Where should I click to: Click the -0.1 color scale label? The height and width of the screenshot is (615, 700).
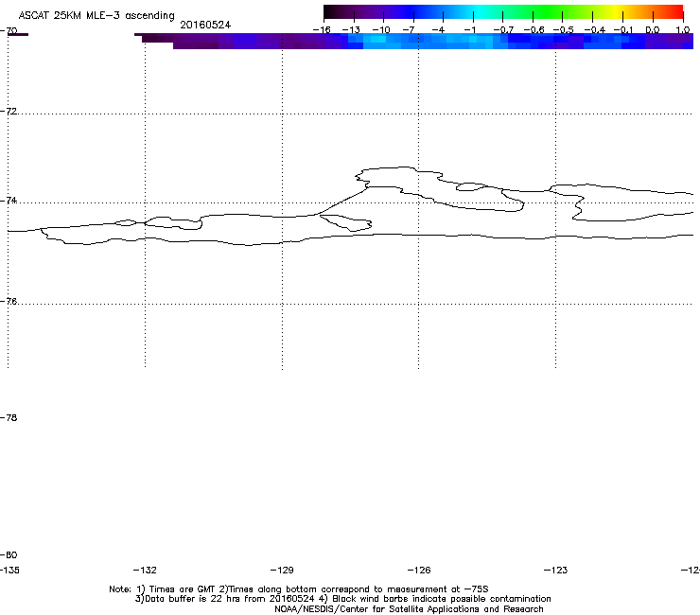tap(623, 30)
